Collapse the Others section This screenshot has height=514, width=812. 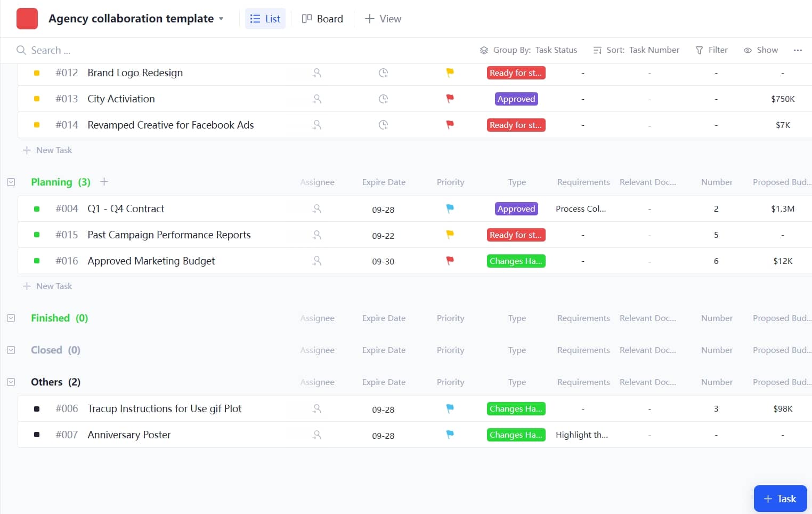click(11, 382)
